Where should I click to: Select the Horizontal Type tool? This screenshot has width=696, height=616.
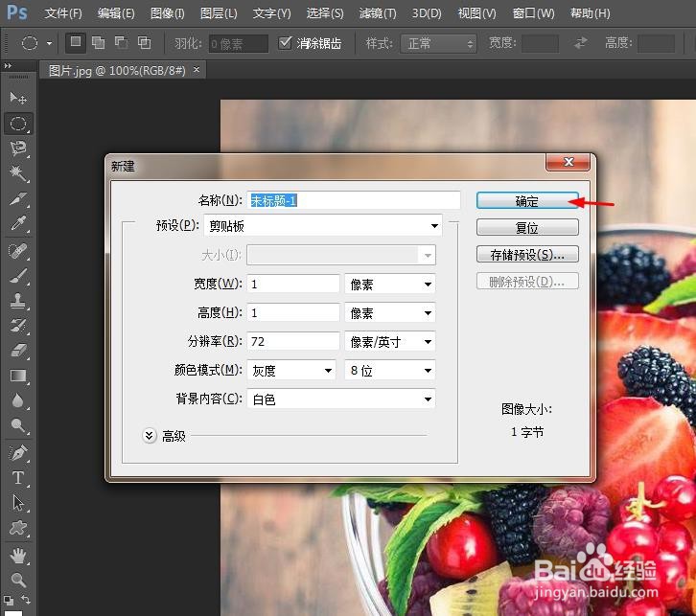point(18,478)
